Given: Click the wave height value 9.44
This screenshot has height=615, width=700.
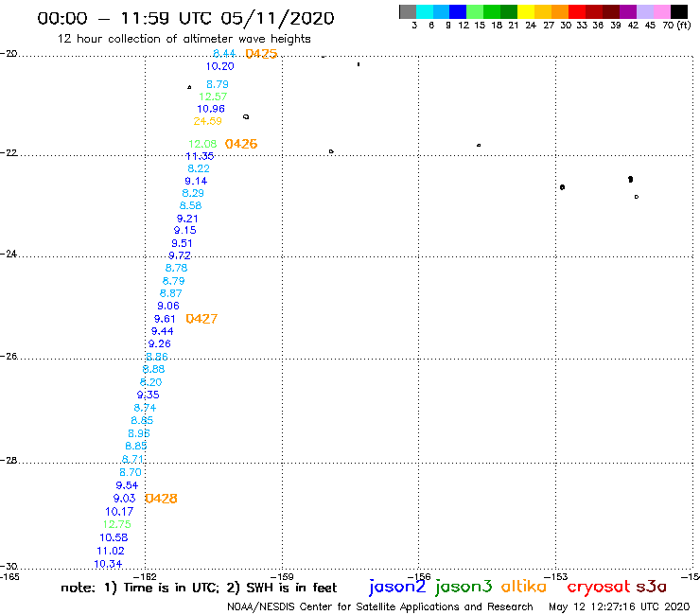Looking at the screenshot, I should (x=163, y=331).
